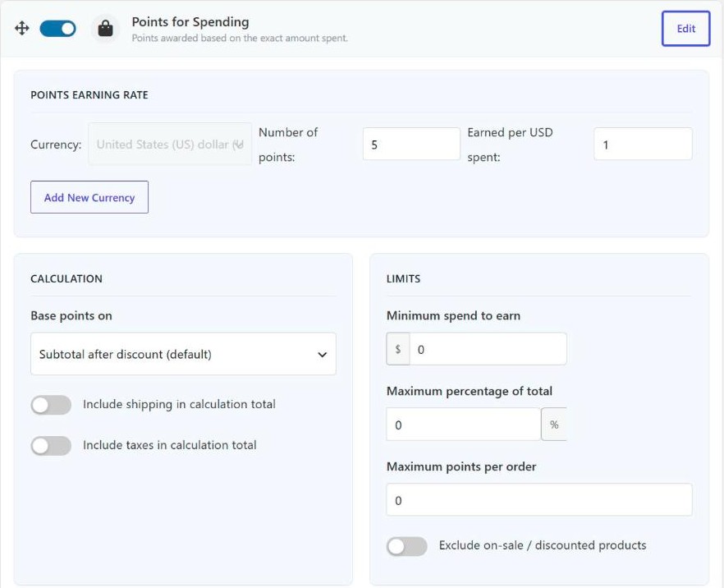Image resolution: width=724 pixels, height=588 pixels.
Task: Click the CALCULATION heading
Action: 66,278
